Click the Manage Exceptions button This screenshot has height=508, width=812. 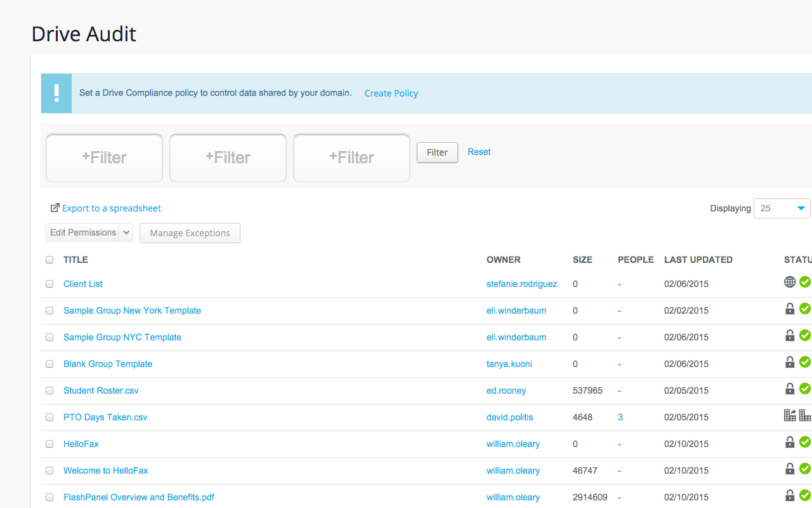(190, 233)
